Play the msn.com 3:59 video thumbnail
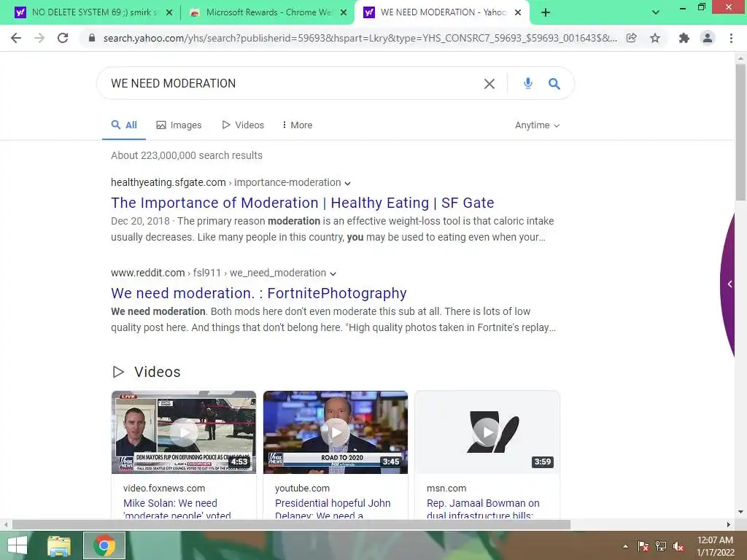The image size is (747, 560). (x=487, y=432)
